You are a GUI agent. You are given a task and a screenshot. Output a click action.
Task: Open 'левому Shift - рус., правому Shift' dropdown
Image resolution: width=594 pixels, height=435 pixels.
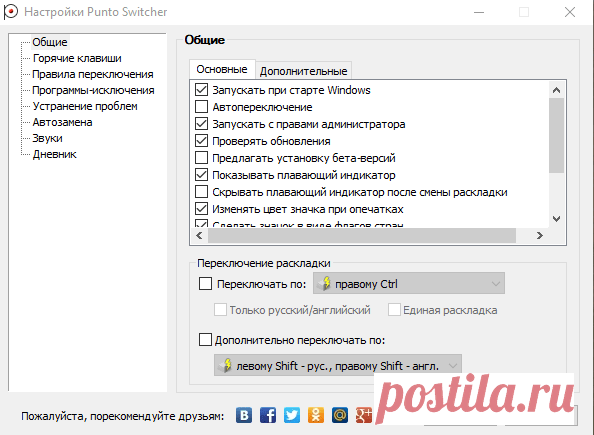point(338,365)
